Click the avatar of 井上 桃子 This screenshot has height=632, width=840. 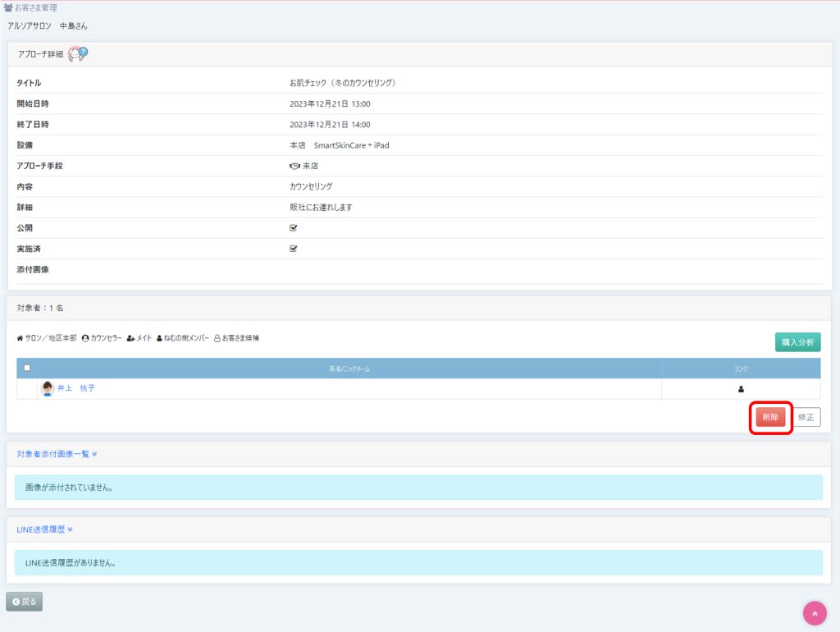[48, 389]
